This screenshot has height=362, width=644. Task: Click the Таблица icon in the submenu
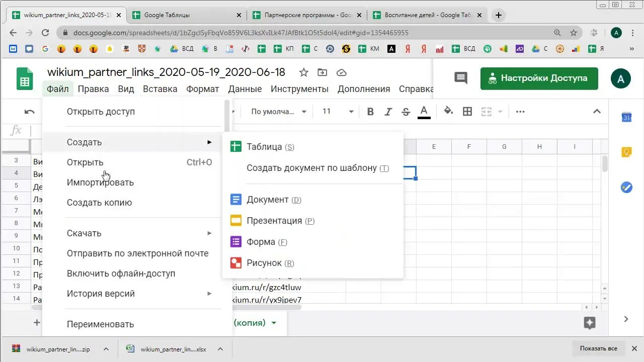[x=236, y=147]
